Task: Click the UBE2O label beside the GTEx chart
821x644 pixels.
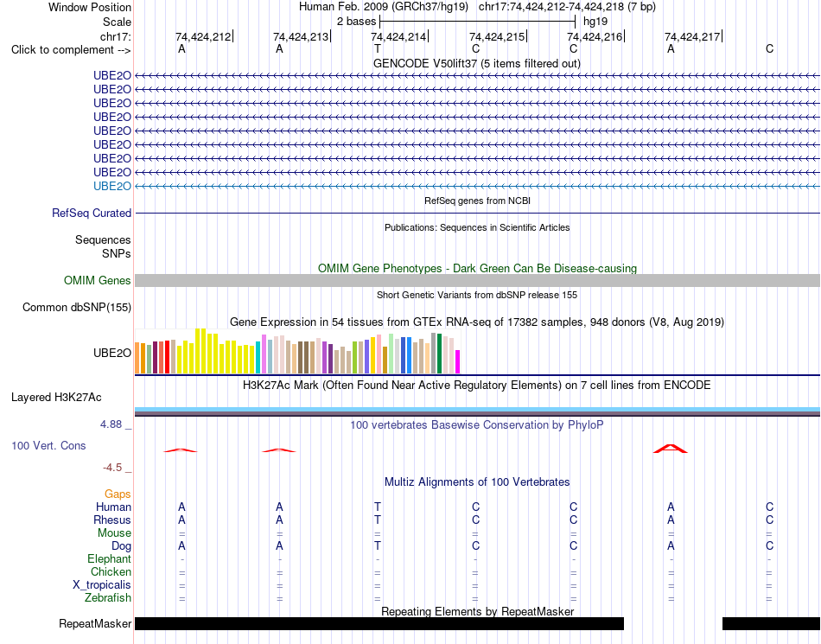Action: pos(112,353)
